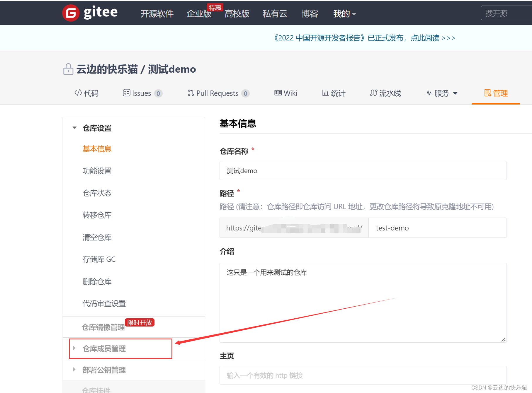
Task: Click the 云边的快乐猫 owner link
Action: point(107,69)
